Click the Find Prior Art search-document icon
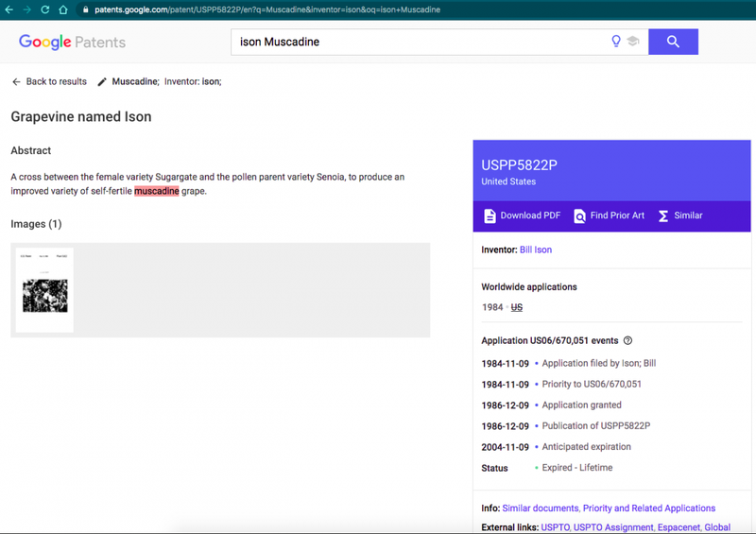Screen dimensions: 756x534 click(579, 216)
